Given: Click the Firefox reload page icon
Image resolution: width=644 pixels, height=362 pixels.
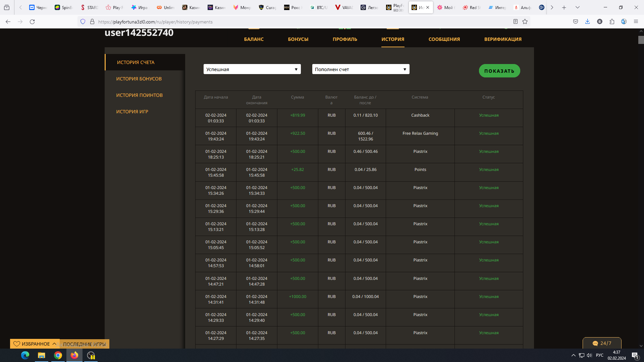Looking at the screenshot, I should (32, 22).
